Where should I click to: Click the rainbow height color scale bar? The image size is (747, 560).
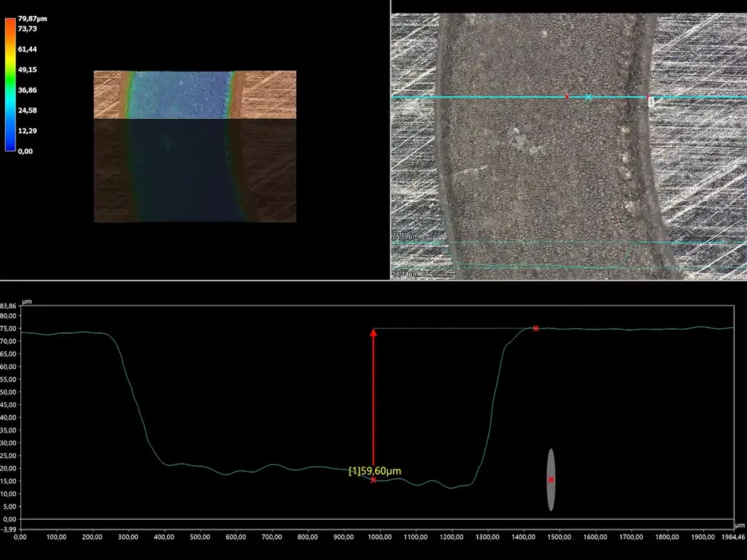[10, 84]
